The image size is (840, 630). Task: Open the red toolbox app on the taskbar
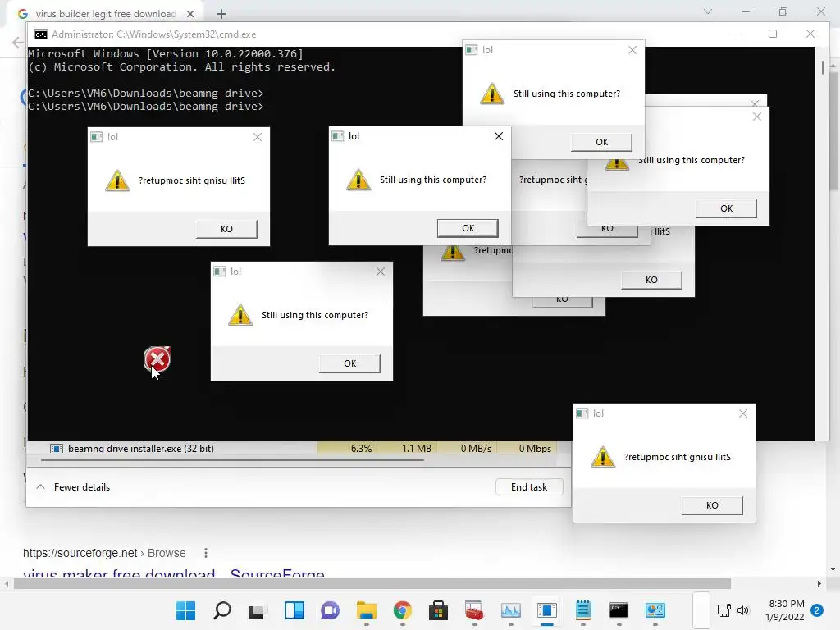coord(475,610)
